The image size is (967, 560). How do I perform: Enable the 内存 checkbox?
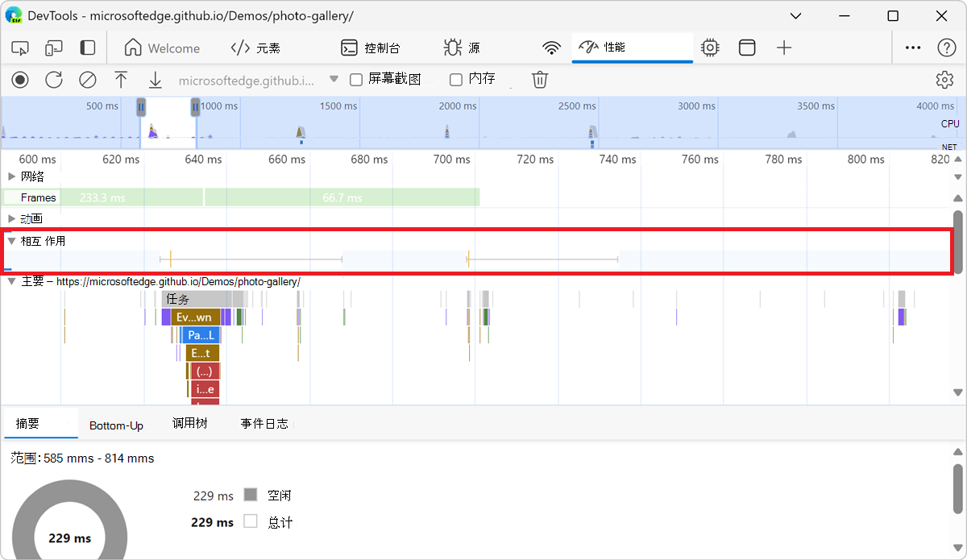point(456,80)
